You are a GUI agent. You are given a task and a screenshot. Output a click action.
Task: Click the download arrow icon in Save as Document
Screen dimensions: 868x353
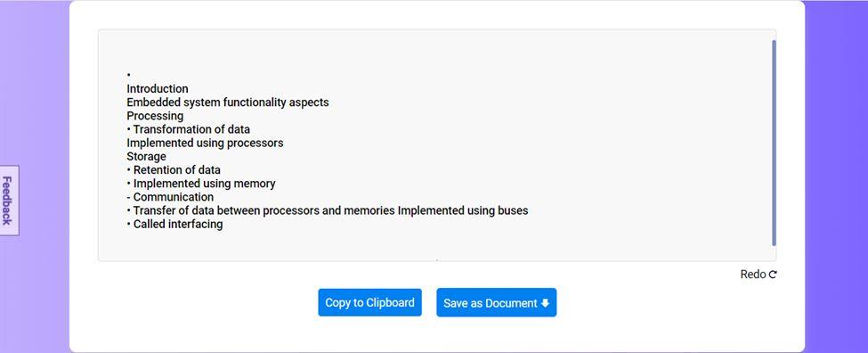(545, 303)
